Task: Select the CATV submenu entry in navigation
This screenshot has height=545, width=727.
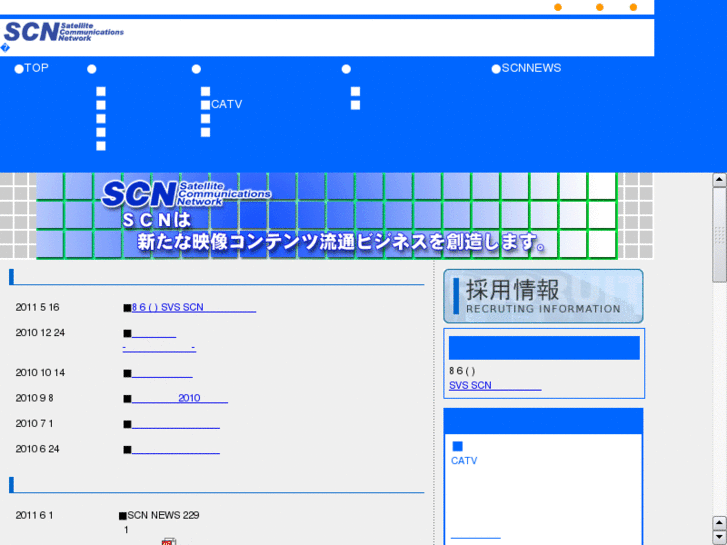Action: click(226, 104)
